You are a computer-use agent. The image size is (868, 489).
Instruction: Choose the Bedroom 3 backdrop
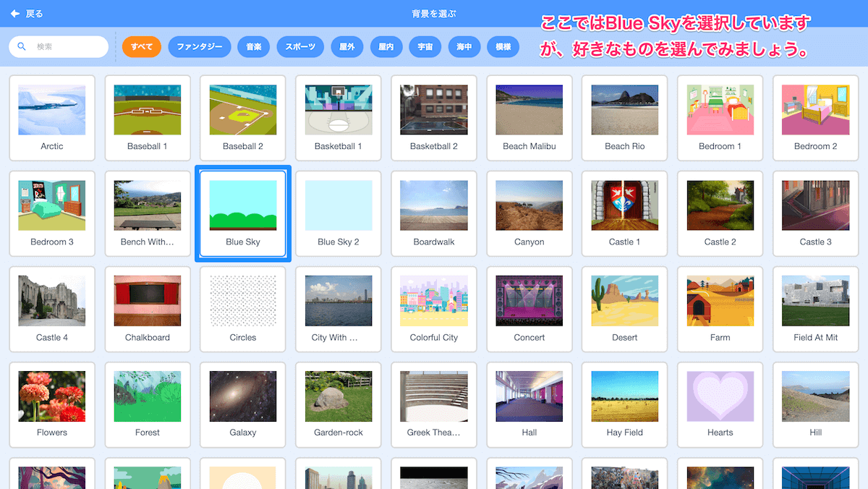[x=52, y=213]
